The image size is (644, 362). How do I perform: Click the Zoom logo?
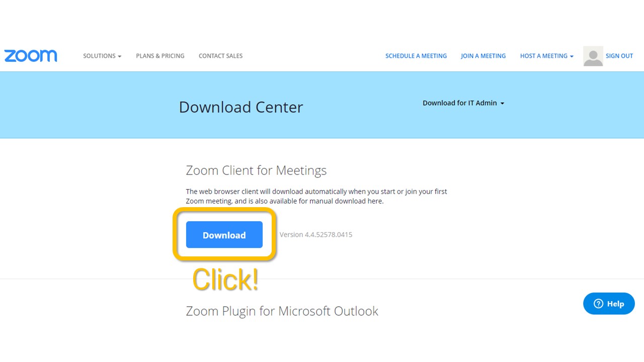31,56
